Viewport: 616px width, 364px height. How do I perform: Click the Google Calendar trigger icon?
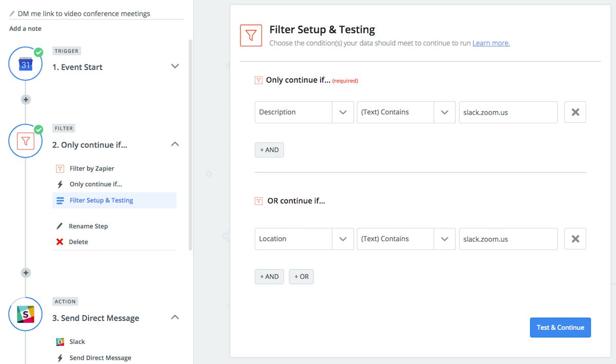click(25, 65)
